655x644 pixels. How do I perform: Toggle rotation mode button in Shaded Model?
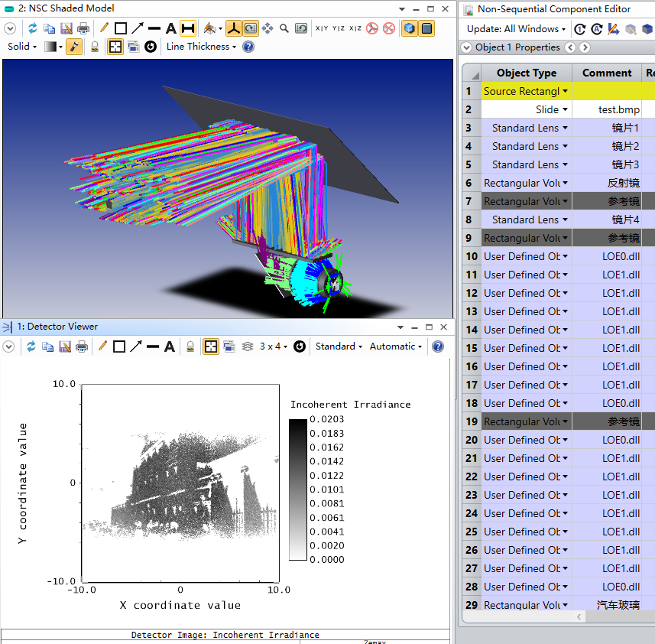point(251,28)
